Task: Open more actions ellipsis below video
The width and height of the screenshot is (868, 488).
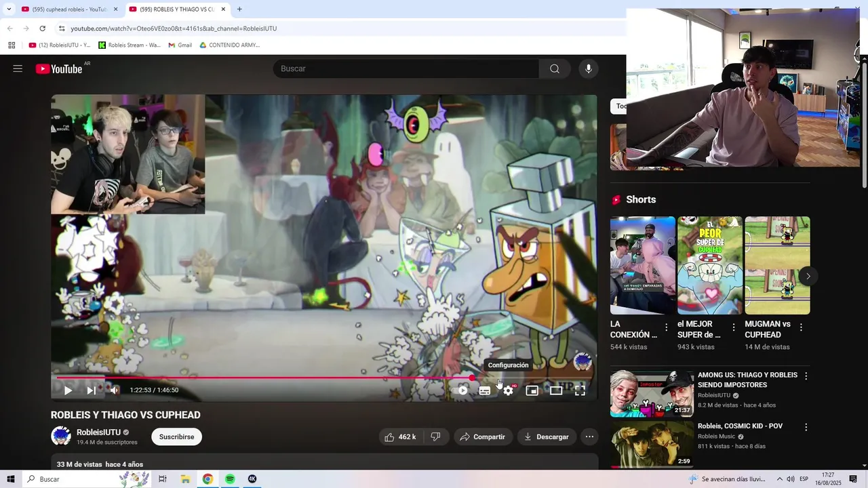Action: (x=590, y=437)
